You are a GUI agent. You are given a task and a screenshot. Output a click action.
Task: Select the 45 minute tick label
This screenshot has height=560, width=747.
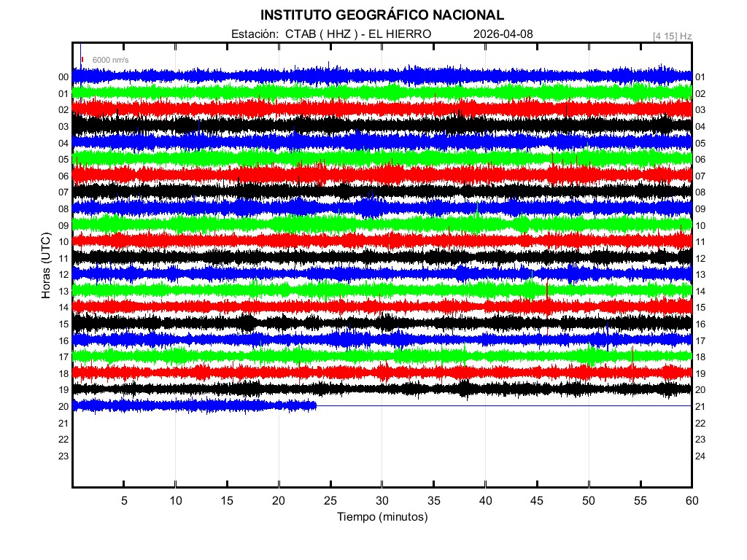pyautogui.click(x=537, y=501)
